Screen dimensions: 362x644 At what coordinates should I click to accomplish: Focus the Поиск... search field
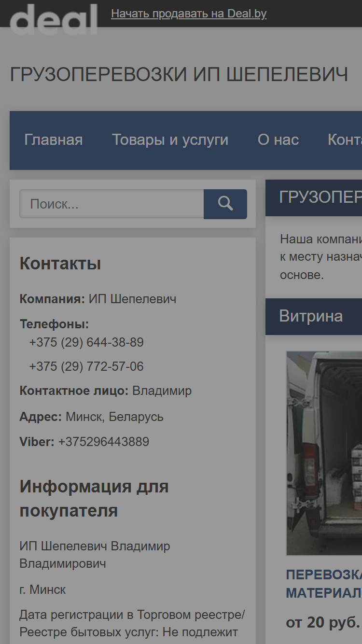pos(111,204)
